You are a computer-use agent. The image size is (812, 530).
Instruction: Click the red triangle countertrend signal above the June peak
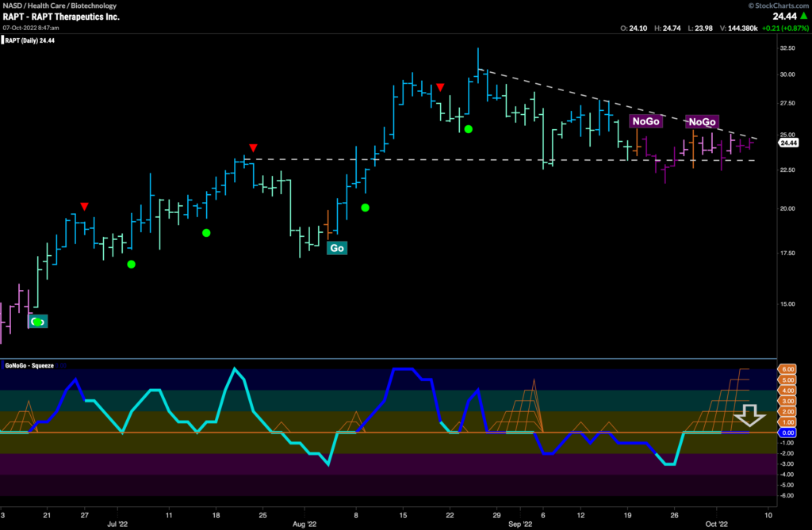(84, 206)
